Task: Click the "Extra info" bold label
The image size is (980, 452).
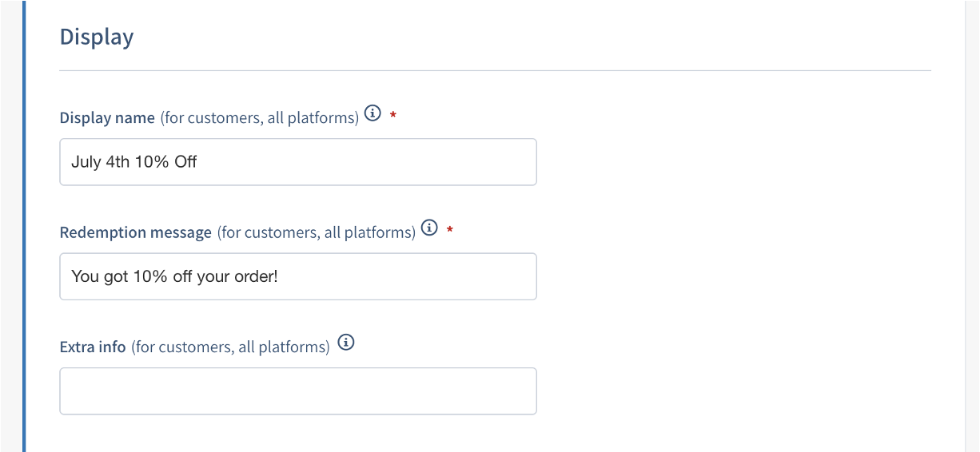Action: 93,347
